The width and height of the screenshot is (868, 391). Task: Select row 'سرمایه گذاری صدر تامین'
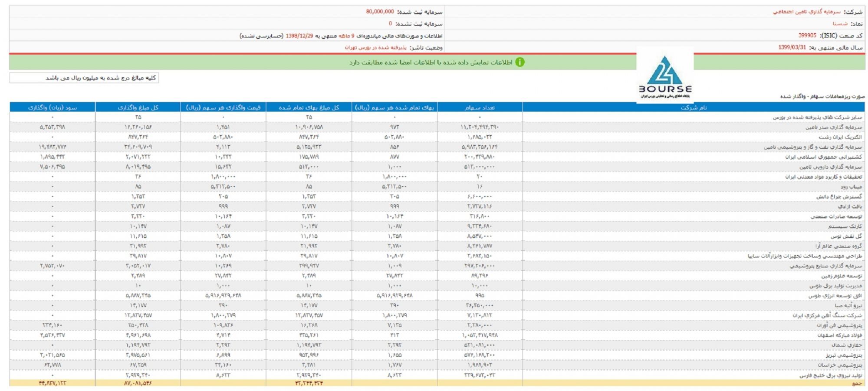click(x=437, y=127)
